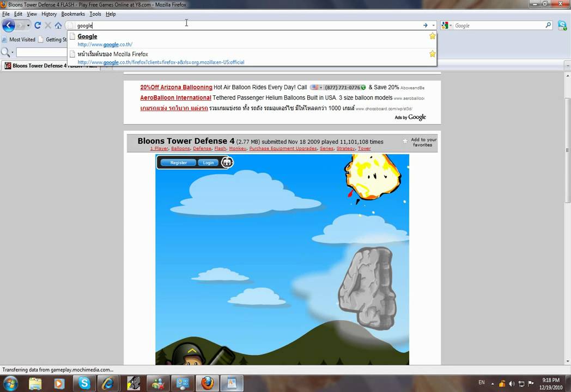The height and width of the screenshot is (392, 571).
Task: Click the volume speaker icon in system tray
Action: (512, 384)
